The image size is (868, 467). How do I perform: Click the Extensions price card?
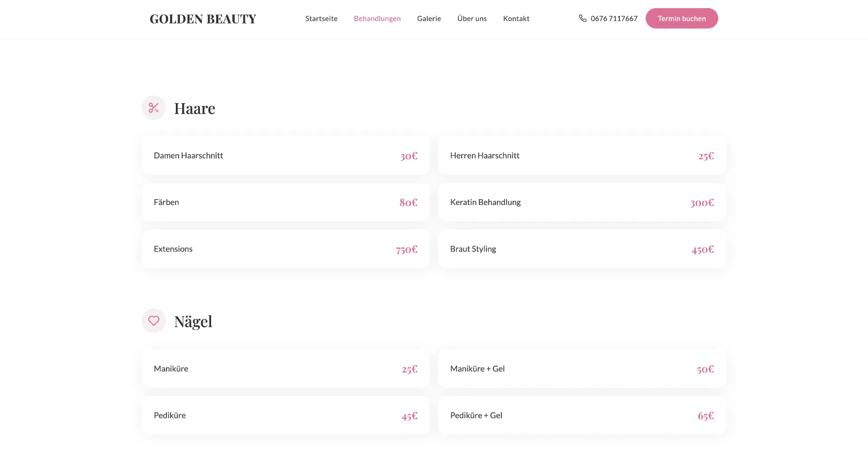click(286, 249)
